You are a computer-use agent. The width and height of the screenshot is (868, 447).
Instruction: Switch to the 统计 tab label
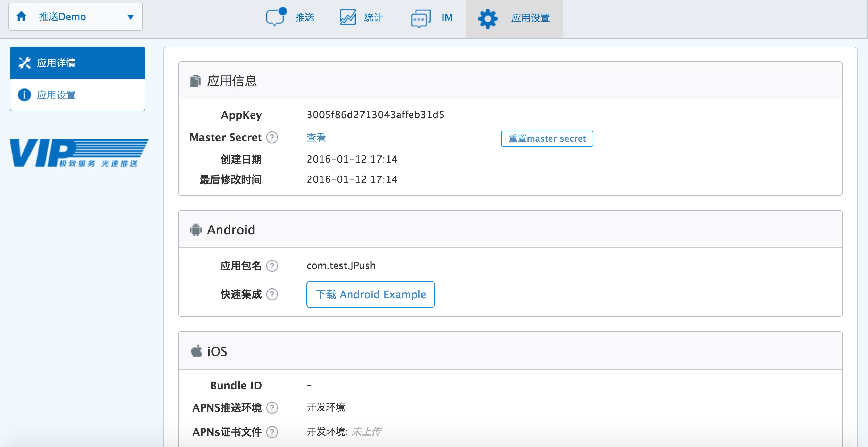pos(373,17)
